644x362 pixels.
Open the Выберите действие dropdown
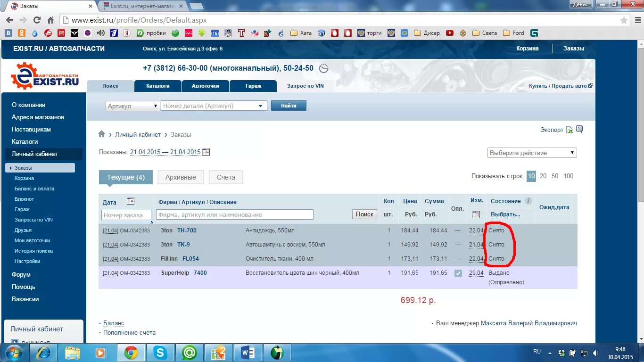click(532, 153)
